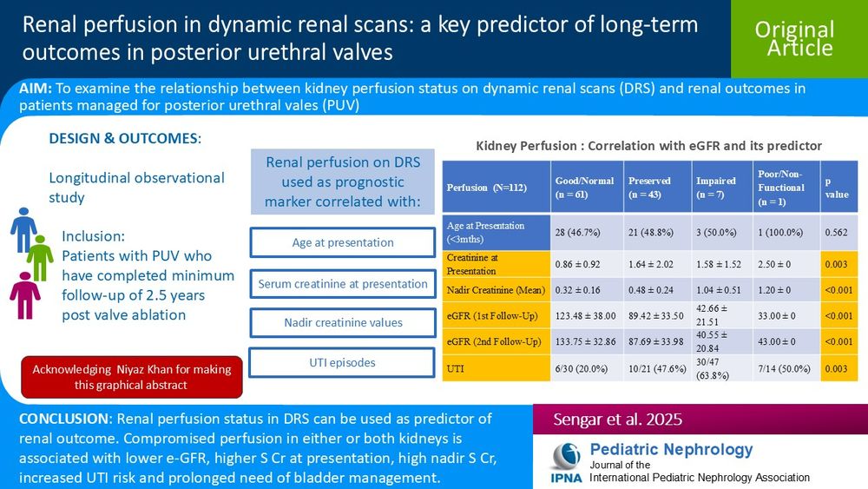Screen dimensions: 868x489
Task: Click the 6/30 (20.0%) cell
Action: click(587, 368)
